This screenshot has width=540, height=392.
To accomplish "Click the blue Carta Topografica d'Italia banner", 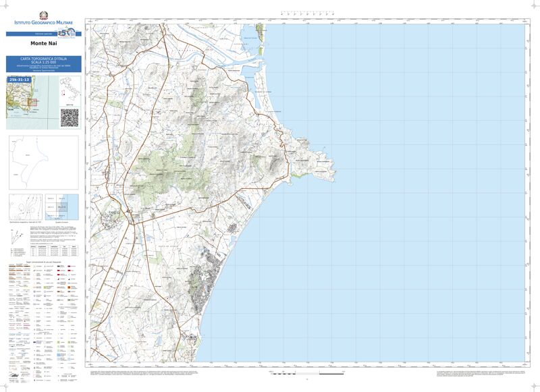I will (43, 64).
